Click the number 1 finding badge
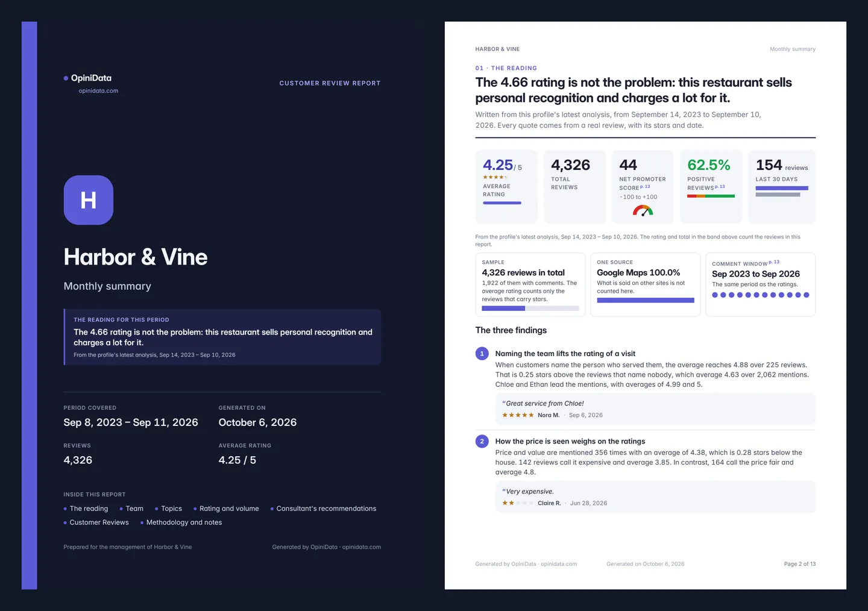This screenshot has width=868, height=611. pyautogui.click(x=482, y=354)
